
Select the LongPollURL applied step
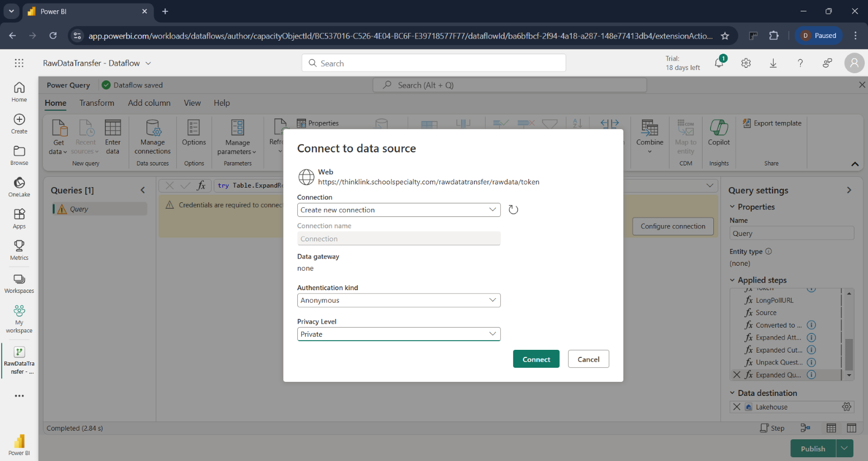tap(774, 300)
